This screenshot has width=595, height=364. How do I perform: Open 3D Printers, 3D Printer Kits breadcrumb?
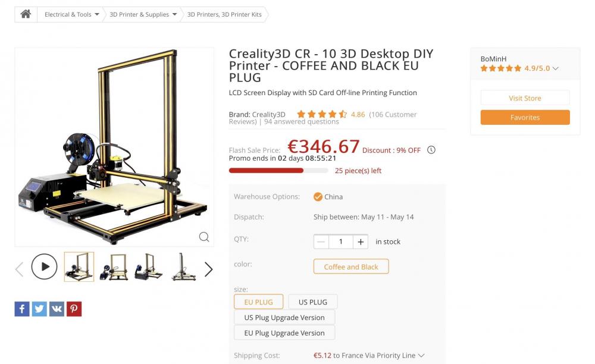[224, 14]
